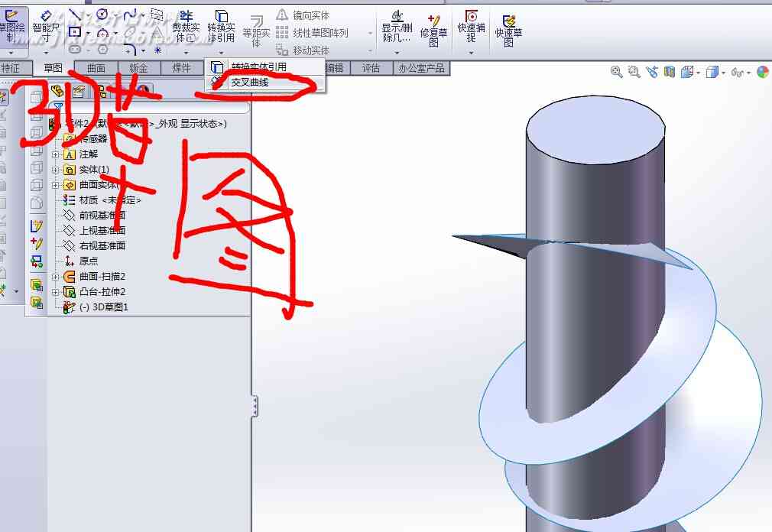Switch to the 钣金 tab
Image resolution: width=772 pixels, height=532 pixels.
pos(138,68)
